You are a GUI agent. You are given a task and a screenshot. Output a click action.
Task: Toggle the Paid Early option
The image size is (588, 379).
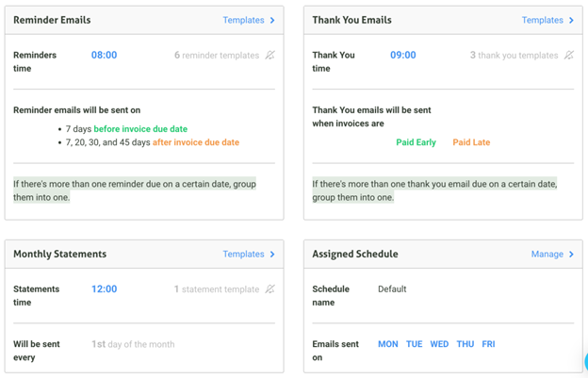coord(416,142)
